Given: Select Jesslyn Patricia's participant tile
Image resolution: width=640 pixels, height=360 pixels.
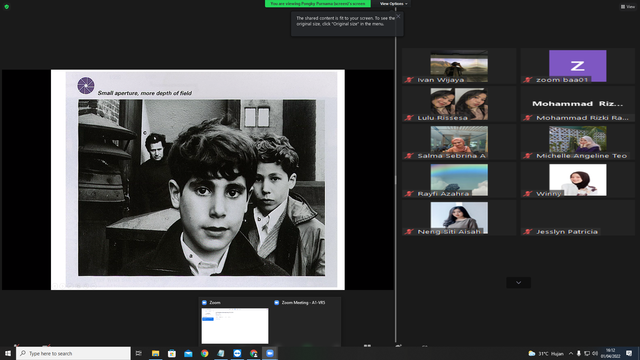Looking at the screenshot, I should point(578,218).
